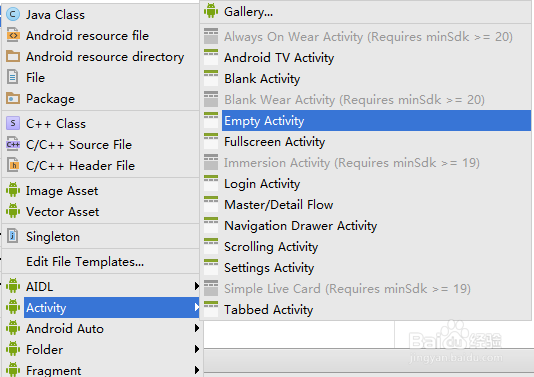Click the Tabbed Activity template icon

pos(211,309)
